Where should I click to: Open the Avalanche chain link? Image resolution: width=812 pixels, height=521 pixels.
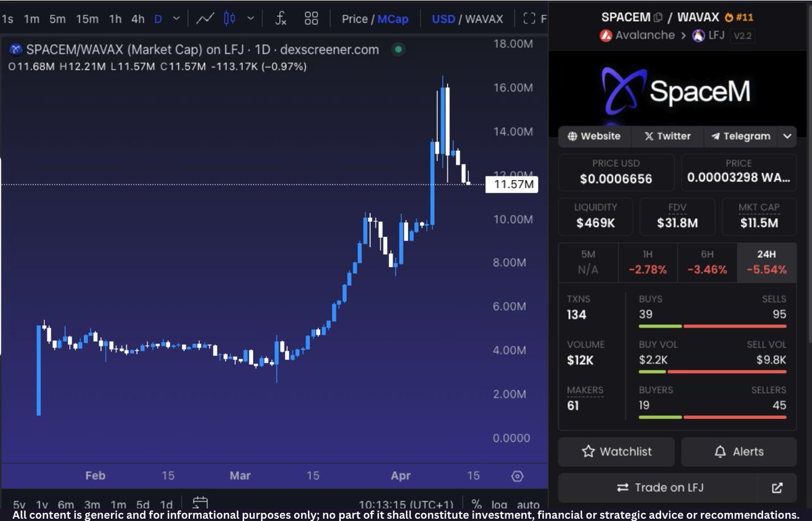(645, 35)
